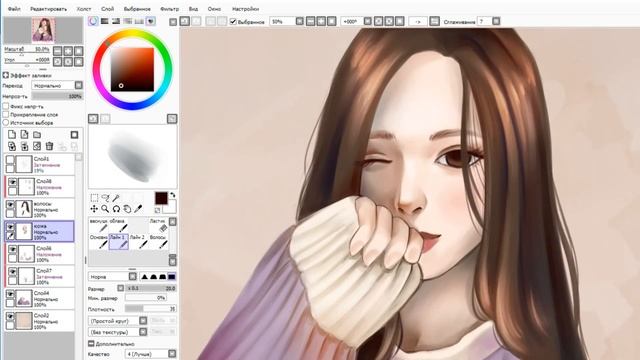This screenshot has width=640, height=360.
Task: Select the rectangular selection tool
Action: tap(94, 198)
